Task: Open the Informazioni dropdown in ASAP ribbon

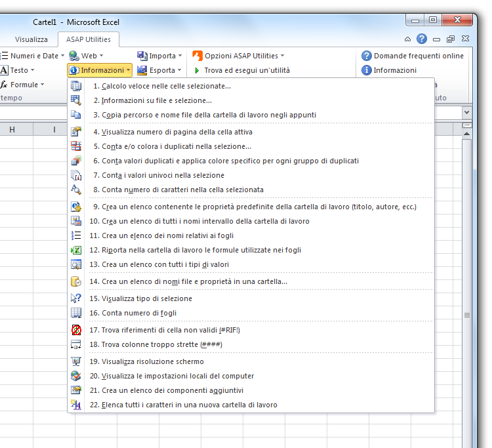Action: [100, 70]
